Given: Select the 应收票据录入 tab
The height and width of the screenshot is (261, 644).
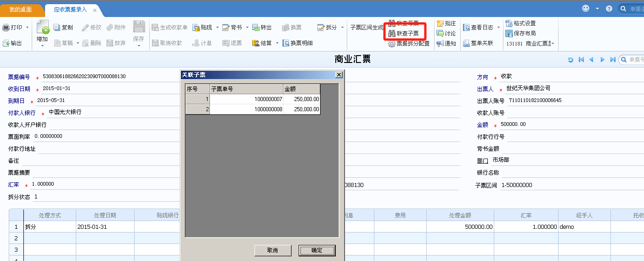Looking at the screenshot, I should coord(70,10).
